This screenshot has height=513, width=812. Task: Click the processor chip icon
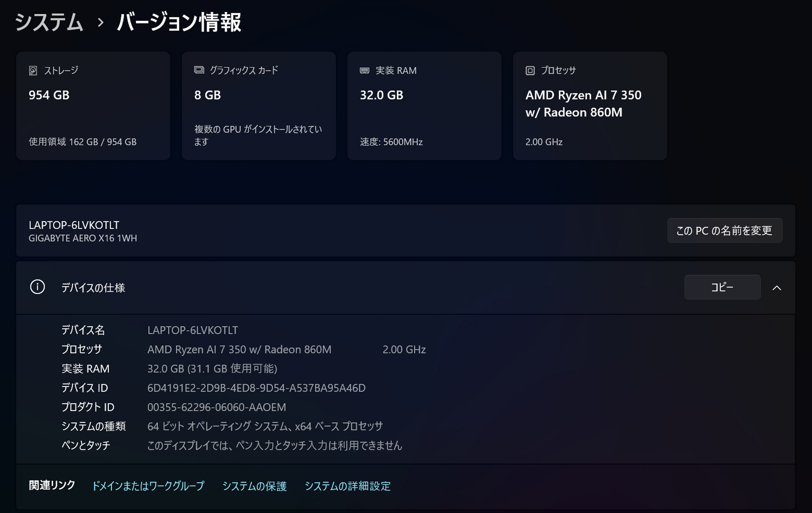pos(530,70)
